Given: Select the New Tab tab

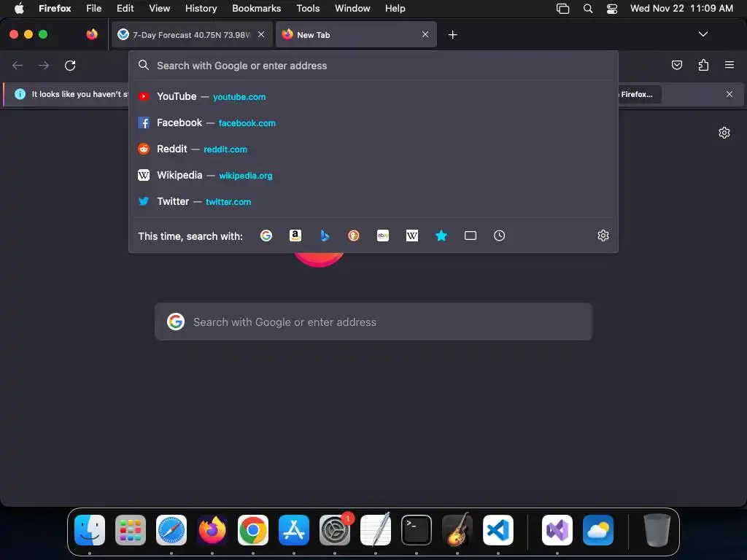Looking at the screenshot, I should point(356,34).
